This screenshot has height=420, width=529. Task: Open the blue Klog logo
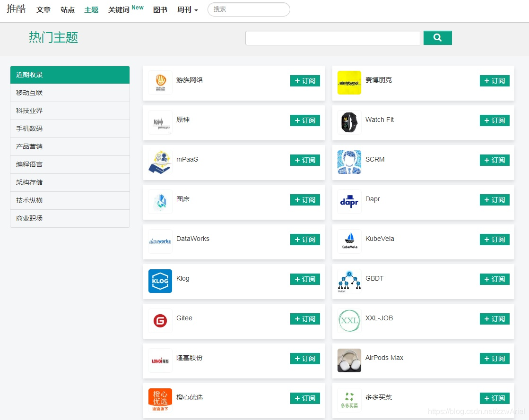click(x=160, y=281)
